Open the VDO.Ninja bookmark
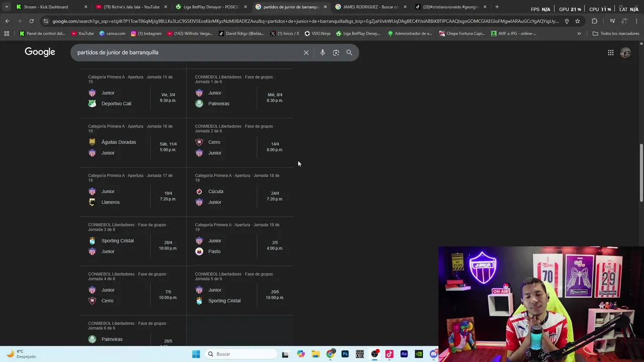This screenshot has height=362, width=644. click(x=318, y=34)
